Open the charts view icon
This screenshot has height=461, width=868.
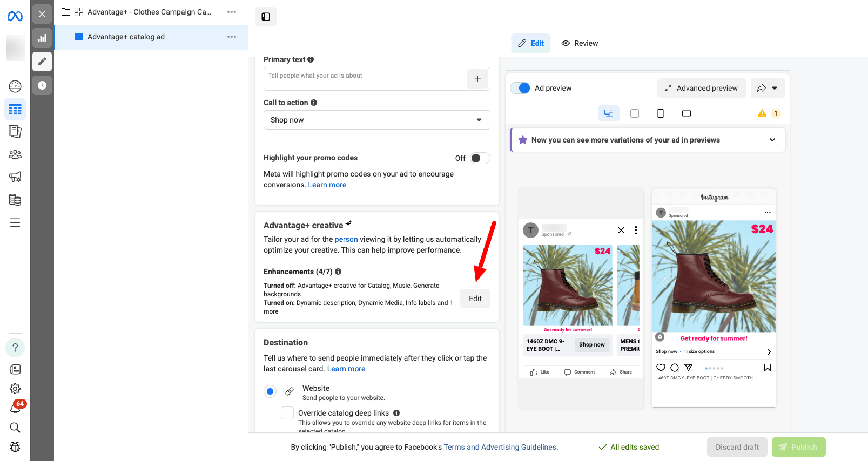(42, 38)
